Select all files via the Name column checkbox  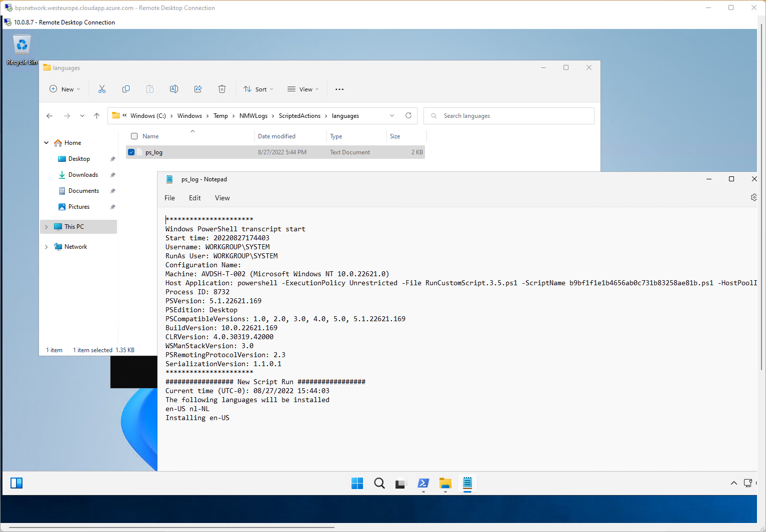[x=134, y=136]
